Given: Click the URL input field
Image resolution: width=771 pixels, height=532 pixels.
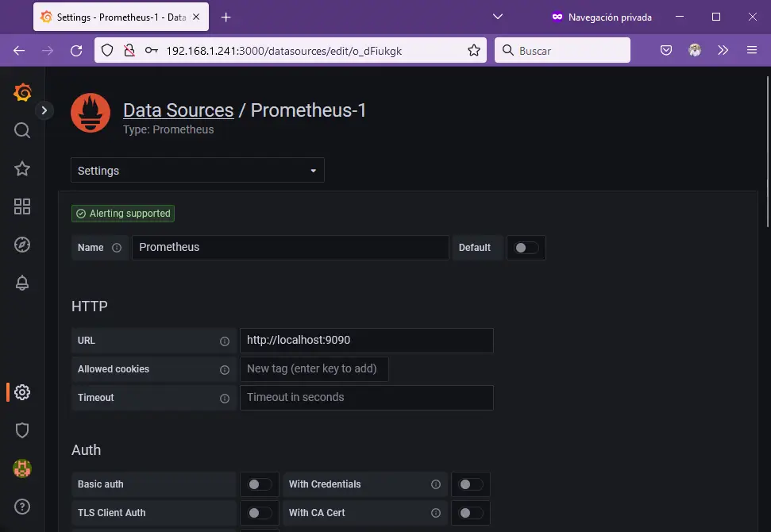Looking at the screenshot, I should (366, 341).
